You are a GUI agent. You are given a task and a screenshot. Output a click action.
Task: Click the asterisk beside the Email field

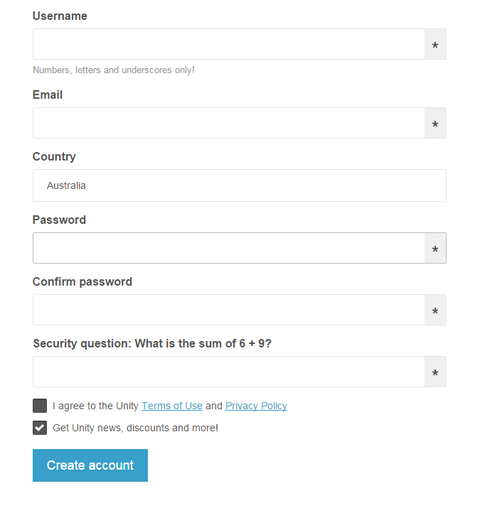(435, 123)
